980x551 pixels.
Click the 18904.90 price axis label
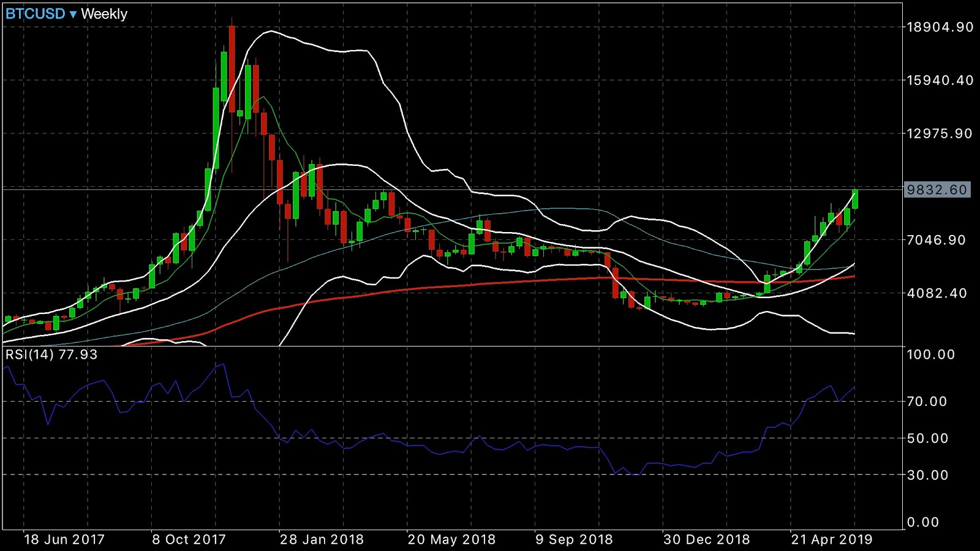(x=940, y=27)
